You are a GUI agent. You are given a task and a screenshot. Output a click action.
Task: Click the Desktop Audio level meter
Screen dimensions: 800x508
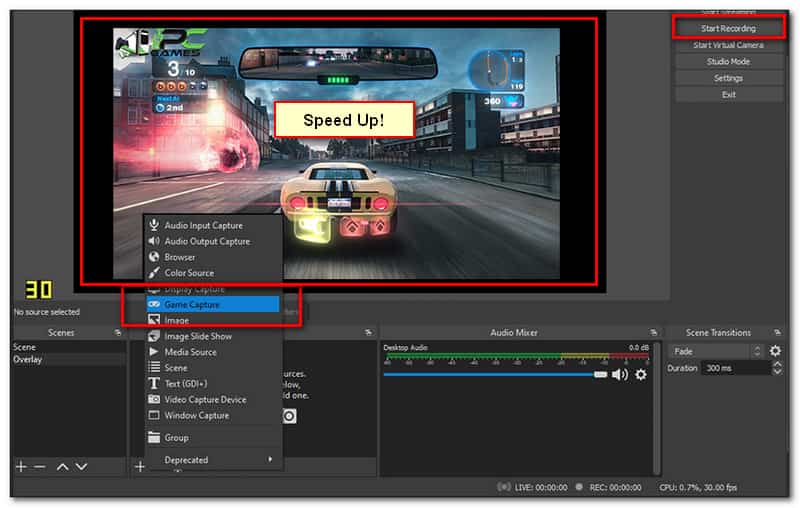coord(516,357)
